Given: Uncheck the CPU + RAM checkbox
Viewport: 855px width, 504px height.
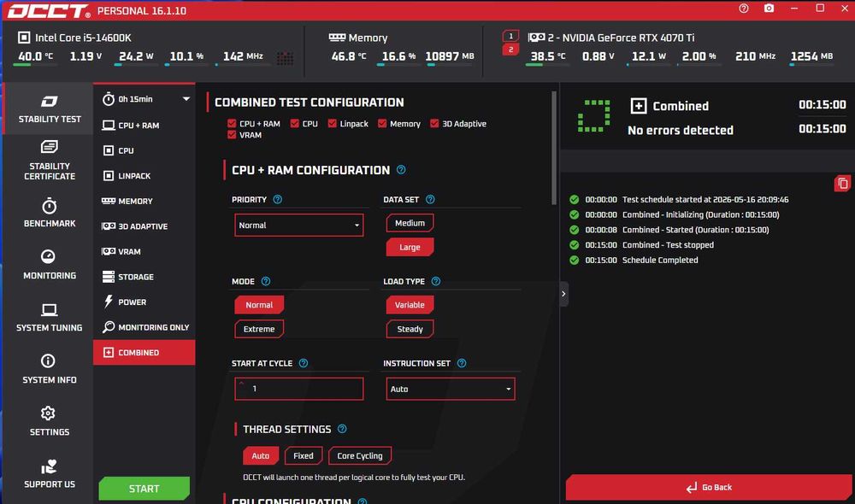Looking at the screenshot, I should (232, 124).
